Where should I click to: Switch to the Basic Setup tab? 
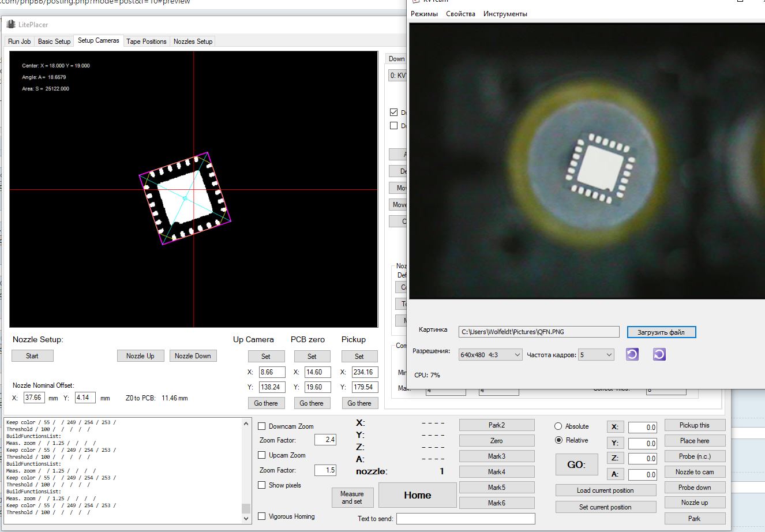54,42
